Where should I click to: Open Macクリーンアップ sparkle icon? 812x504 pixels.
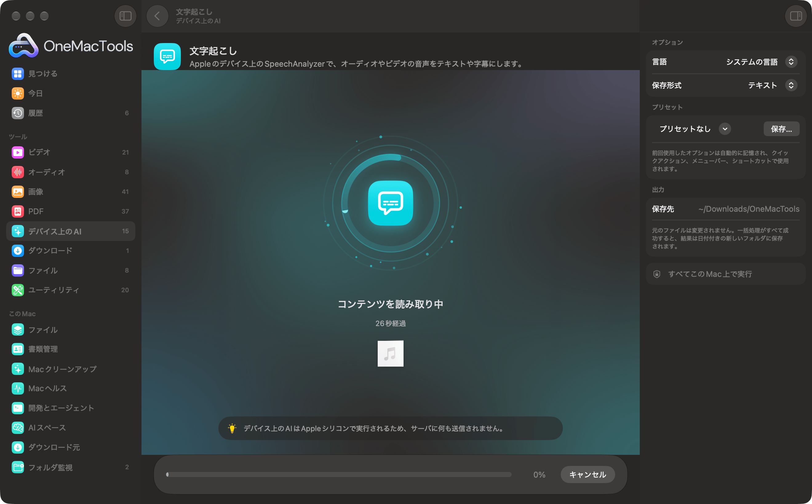tap(18, 369)
